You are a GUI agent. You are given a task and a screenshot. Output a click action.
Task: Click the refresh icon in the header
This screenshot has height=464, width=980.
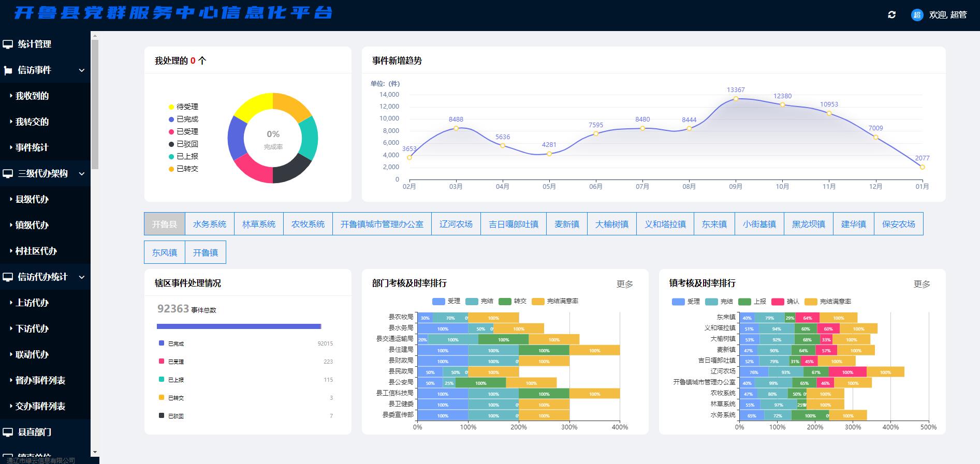tap(891, 14)
